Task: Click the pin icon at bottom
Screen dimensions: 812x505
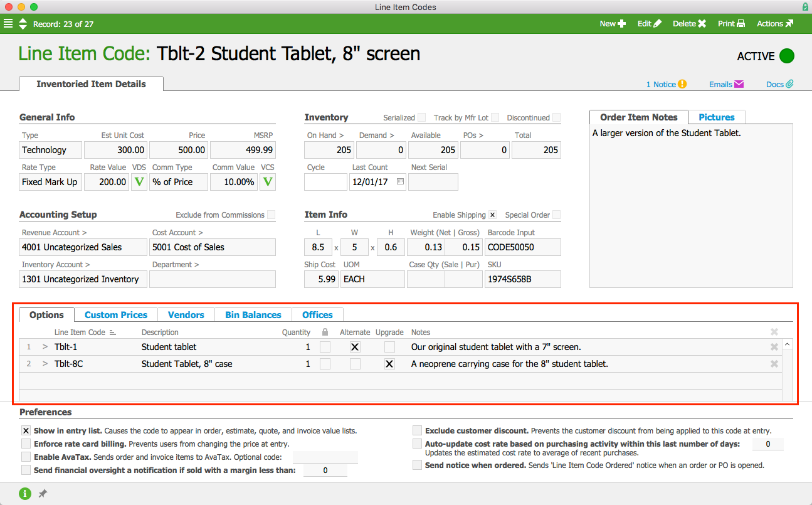Action: coord(43,494)
